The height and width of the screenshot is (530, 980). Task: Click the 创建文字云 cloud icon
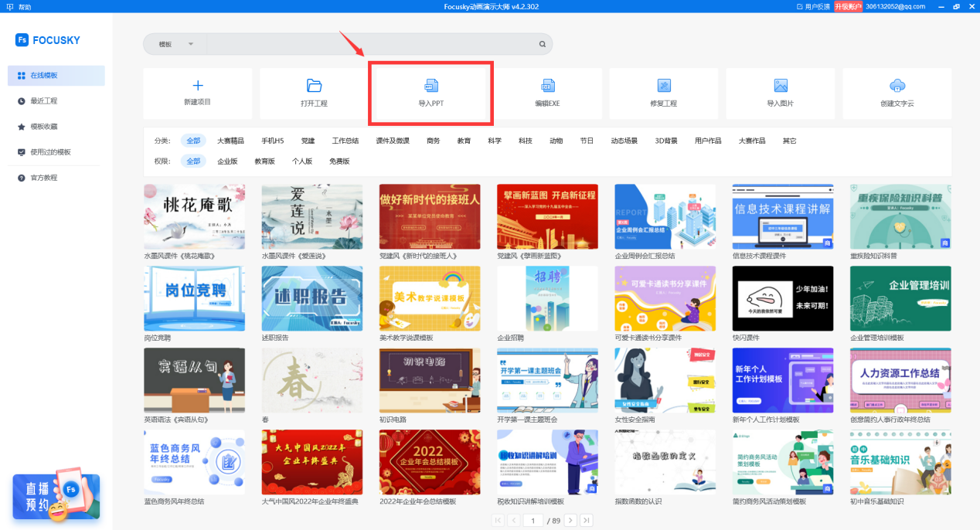point(897,86)
